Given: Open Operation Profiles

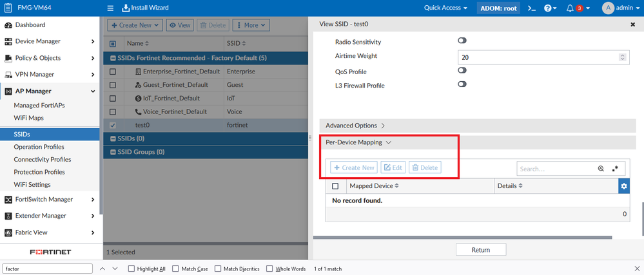Looking at the screenshot, I should pyautogui.click(x=39, y=147).
